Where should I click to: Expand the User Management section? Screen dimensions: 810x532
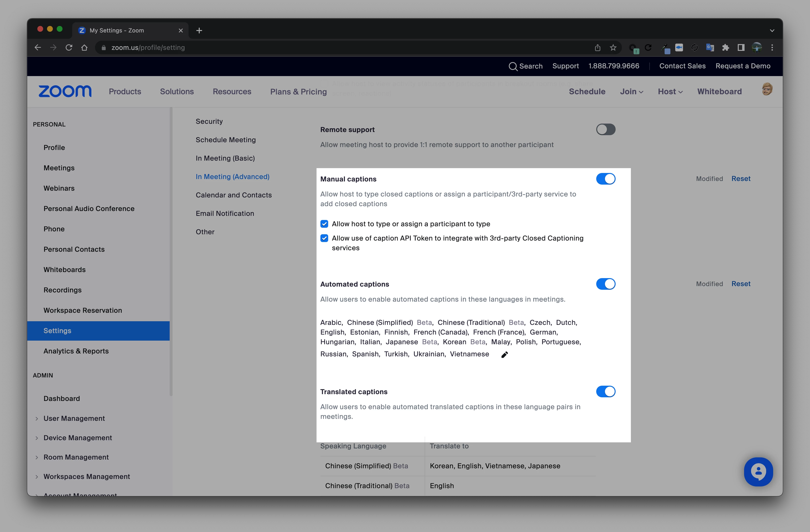pyautogui.click(x=74, y=418)
